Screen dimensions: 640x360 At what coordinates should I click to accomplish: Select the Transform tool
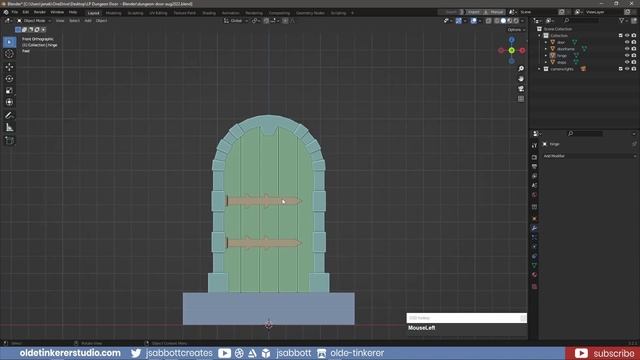tap(9, 102)
